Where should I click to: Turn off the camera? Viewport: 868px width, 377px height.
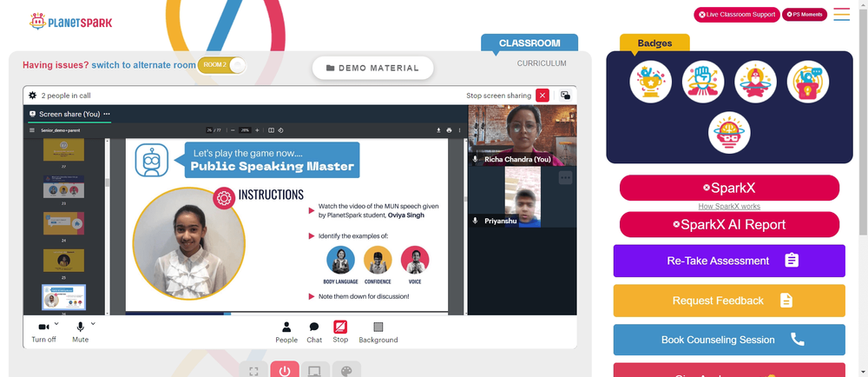pos(43,332)
